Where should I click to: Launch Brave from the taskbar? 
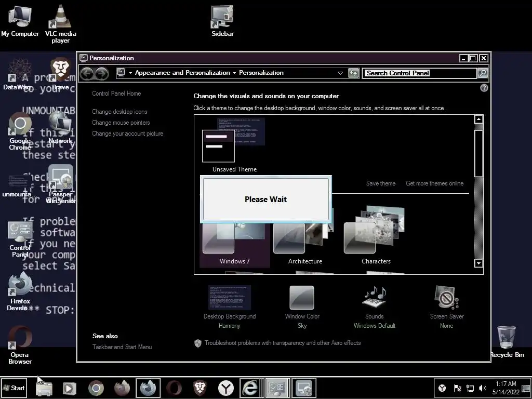(x=200, y=388)
